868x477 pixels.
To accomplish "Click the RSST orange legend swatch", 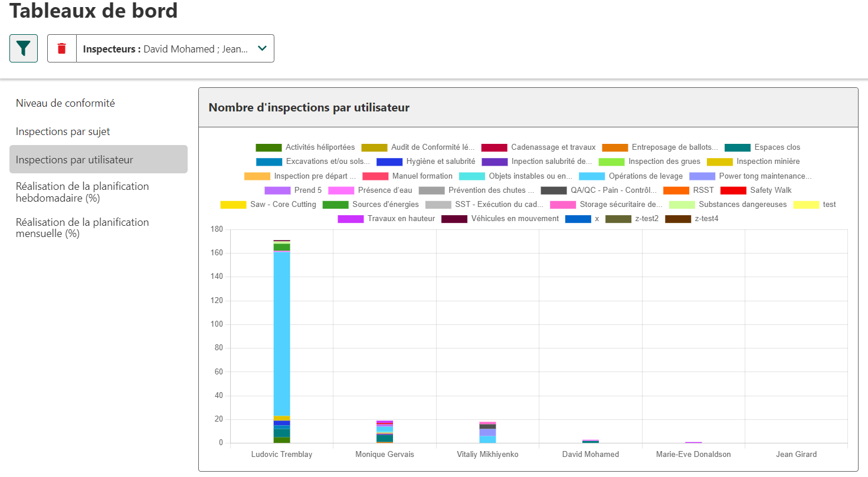I will (x=676, y=190).
